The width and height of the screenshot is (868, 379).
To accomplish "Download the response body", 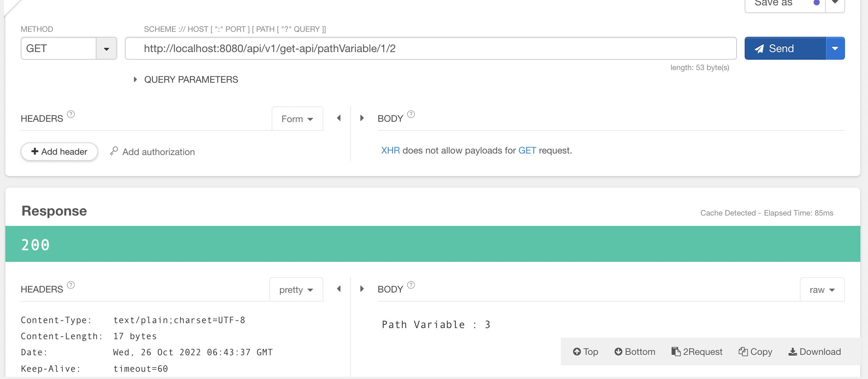I will [815, 352].
